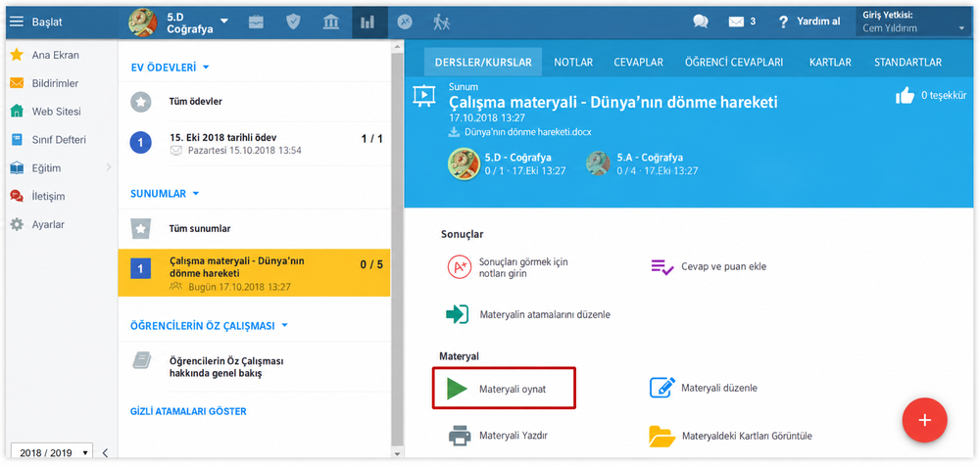Click the bar chart icon in the toolbar
This screenshot has height=466, width=980.
[367, 22]
